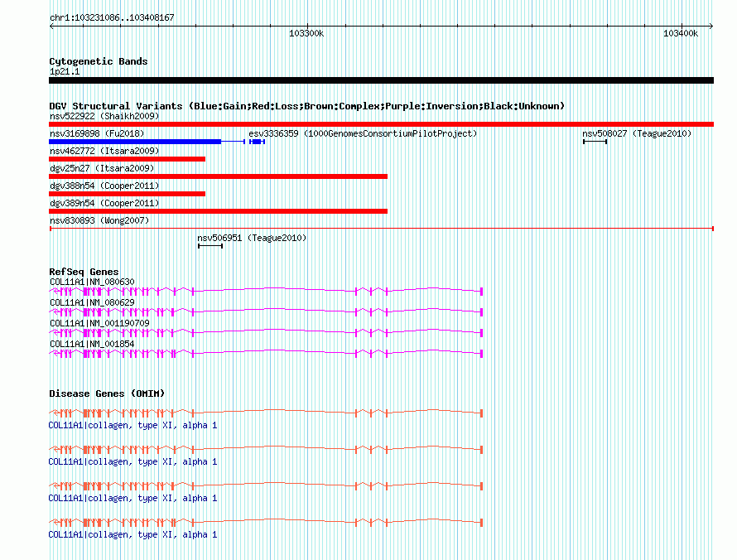Select the nsv3169898 (Fu2018) blue gain bar
Viewport: 737px width, 560px height.
[147, 142]
